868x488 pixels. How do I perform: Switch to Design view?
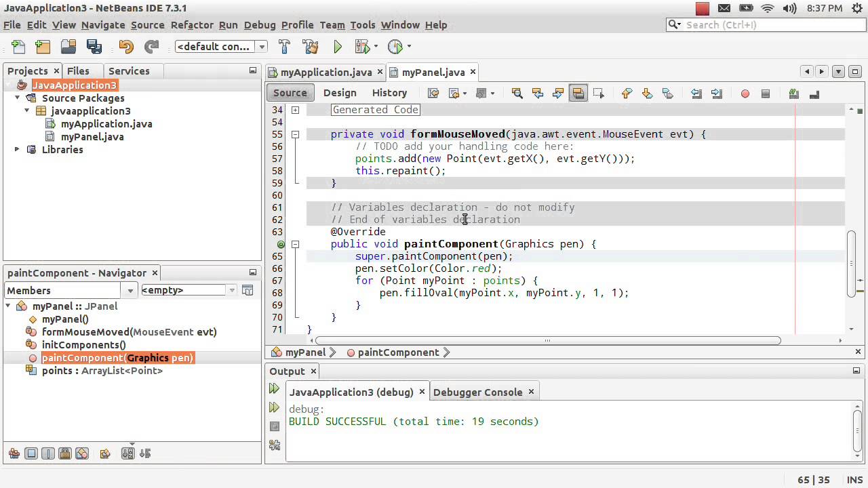pyautogui.click(x=340, y=93)
